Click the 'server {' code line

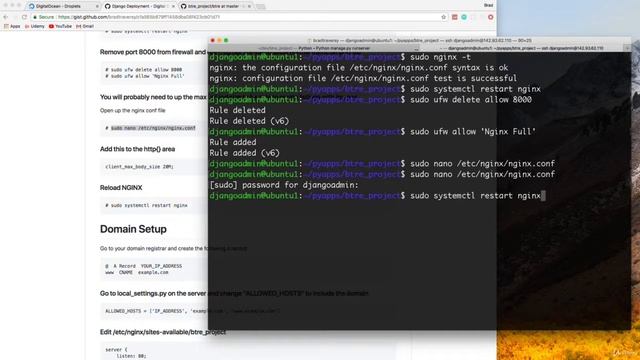point(116,349)
